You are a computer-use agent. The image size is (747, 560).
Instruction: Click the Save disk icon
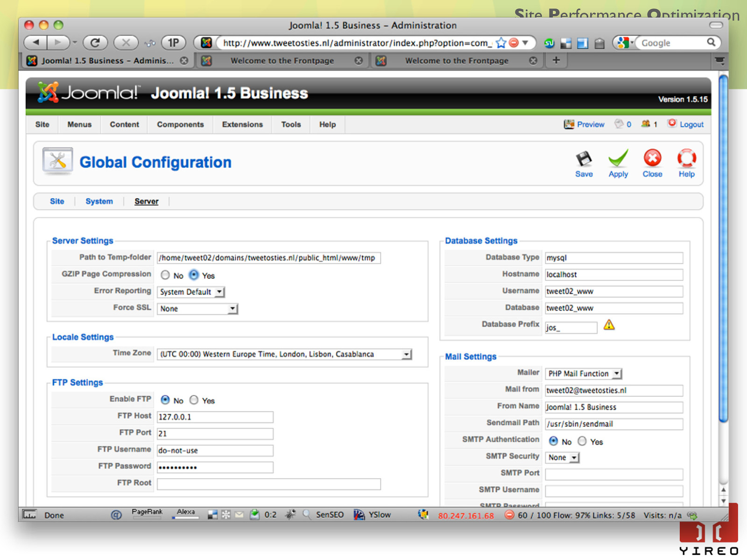pyautogui.click(x=584, y=159)
